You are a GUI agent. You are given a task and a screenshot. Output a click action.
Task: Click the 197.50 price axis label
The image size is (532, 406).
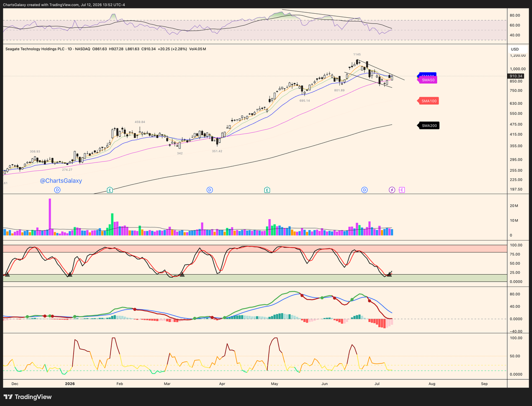pos(517,189)
